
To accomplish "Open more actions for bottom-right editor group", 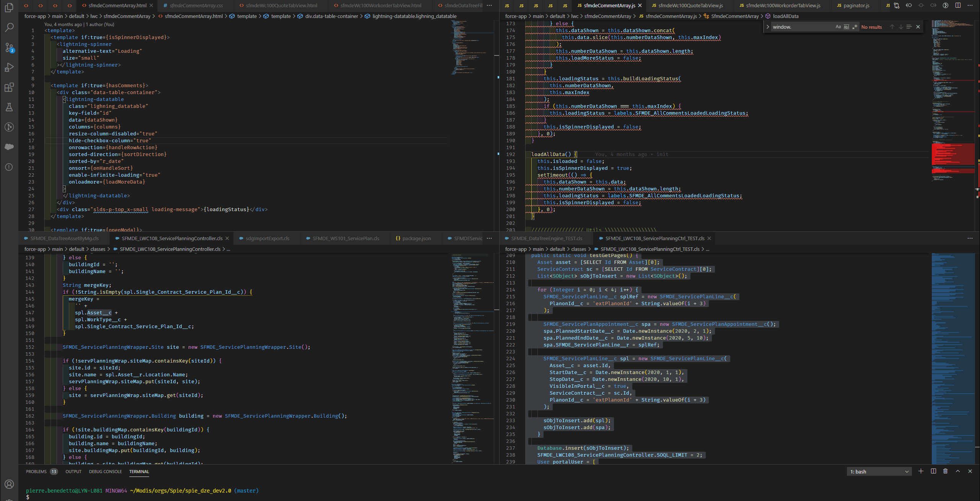I will point(970,238).
